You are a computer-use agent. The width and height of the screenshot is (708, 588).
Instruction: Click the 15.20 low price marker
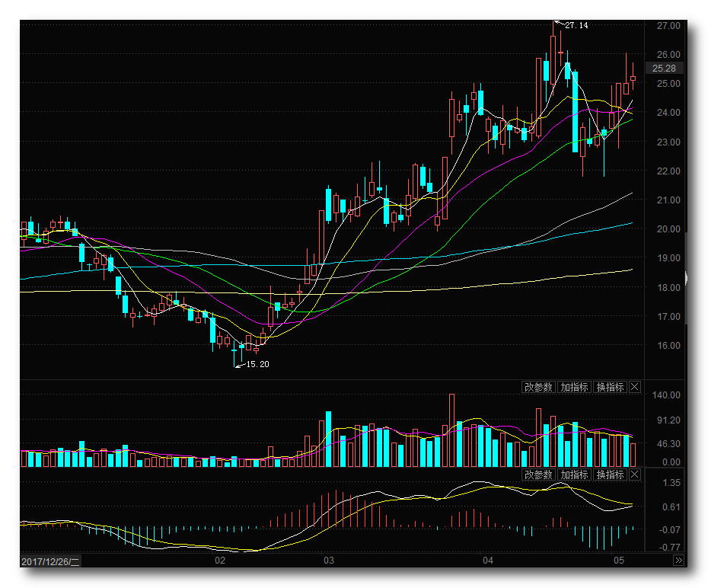257,364
